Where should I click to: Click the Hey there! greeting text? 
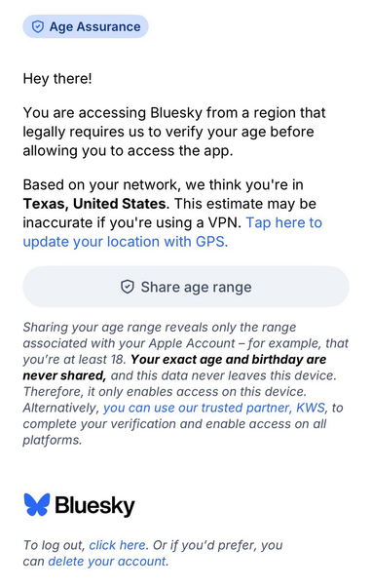[57, 79]
